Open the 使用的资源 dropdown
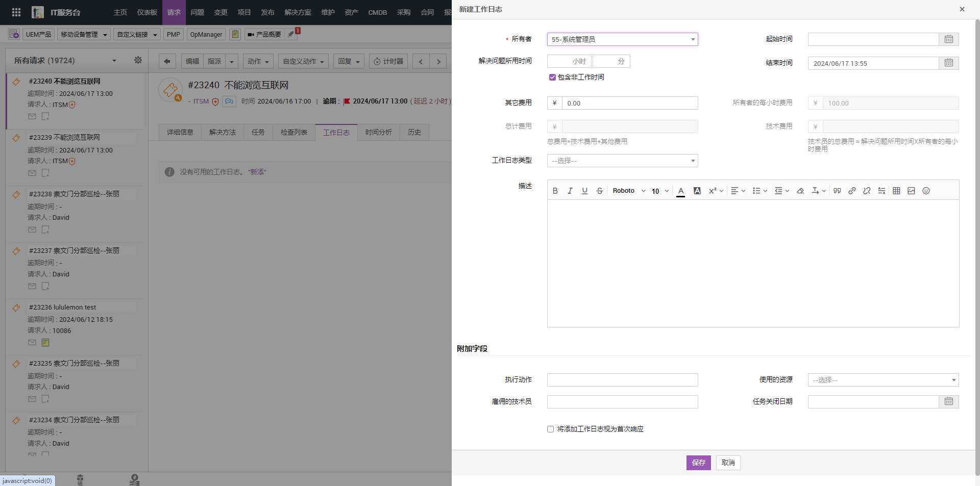Image resolution: width=980 pixels, height=486 pixels. click(883, 380)
